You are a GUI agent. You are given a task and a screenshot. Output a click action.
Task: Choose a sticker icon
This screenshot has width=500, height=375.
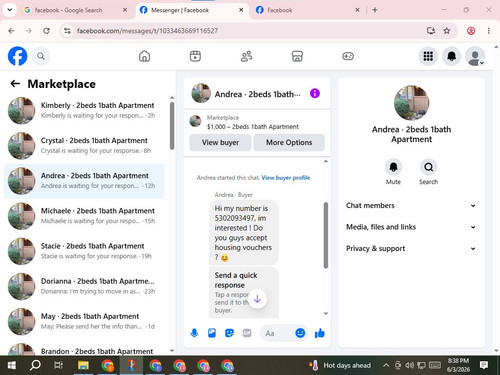(x=229, y=333)
